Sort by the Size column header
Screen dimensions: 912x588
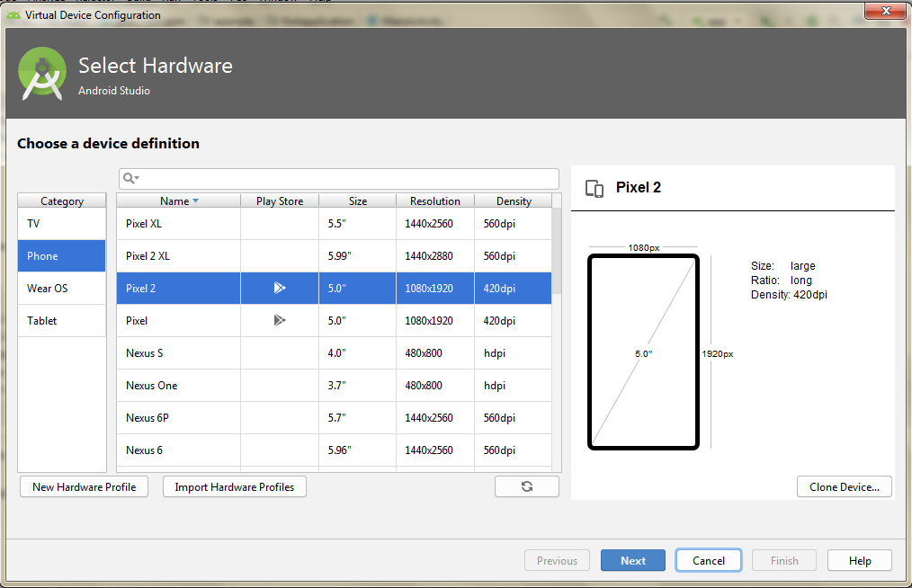point(358,200)
